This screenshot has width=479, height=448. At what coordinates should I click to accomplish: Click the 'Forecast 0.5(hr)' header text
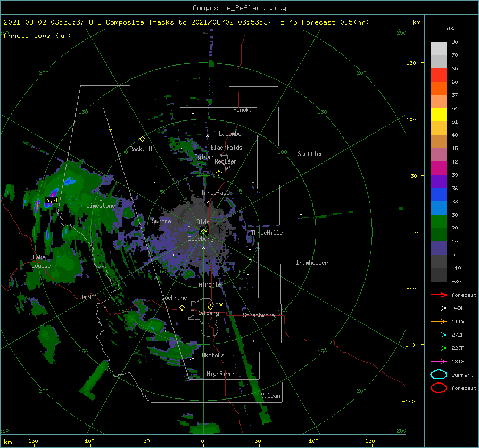pyautogui.click(x=335, y=22)
